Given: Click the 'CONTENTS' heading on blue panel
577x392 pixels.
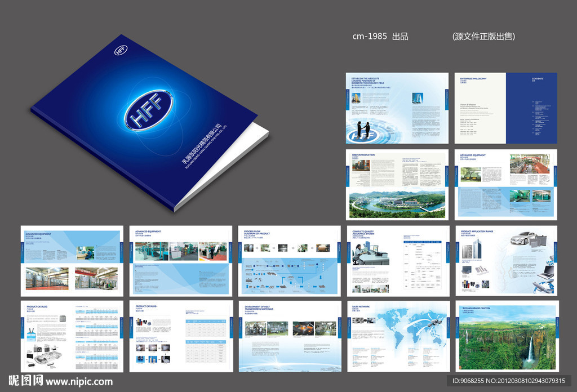Looking at the screenshot, I should (537, 78).
